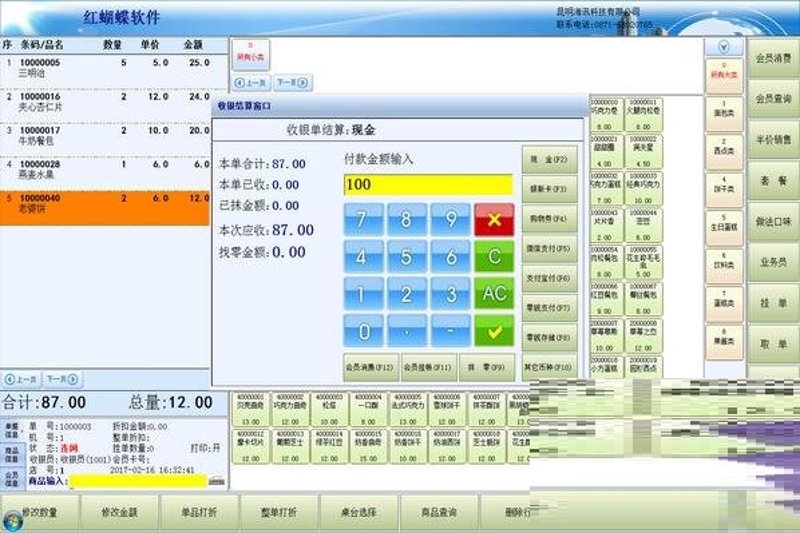Click the 整单打折 whole order discount button
Image resolution: width=800 pixels, height=533 pixels.
(279, 512)
